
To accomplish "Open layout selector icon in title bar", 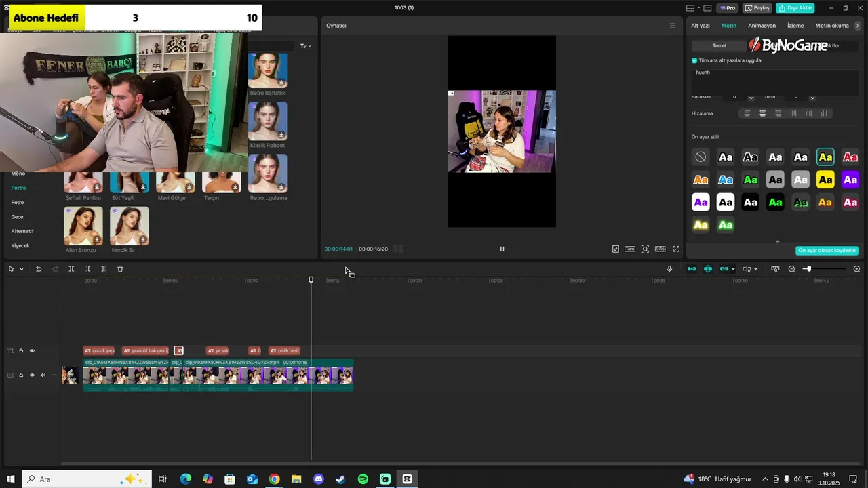I will (x=690, y=8).
